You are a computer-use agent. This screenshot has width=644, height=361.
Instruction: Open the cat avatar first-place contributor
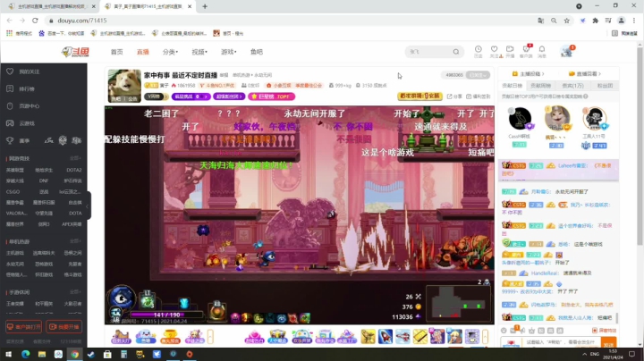tap(557, 118)
